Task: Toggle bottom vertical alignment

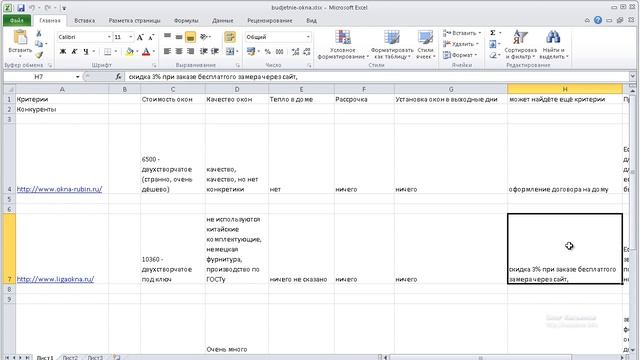Action: point(190,37)
